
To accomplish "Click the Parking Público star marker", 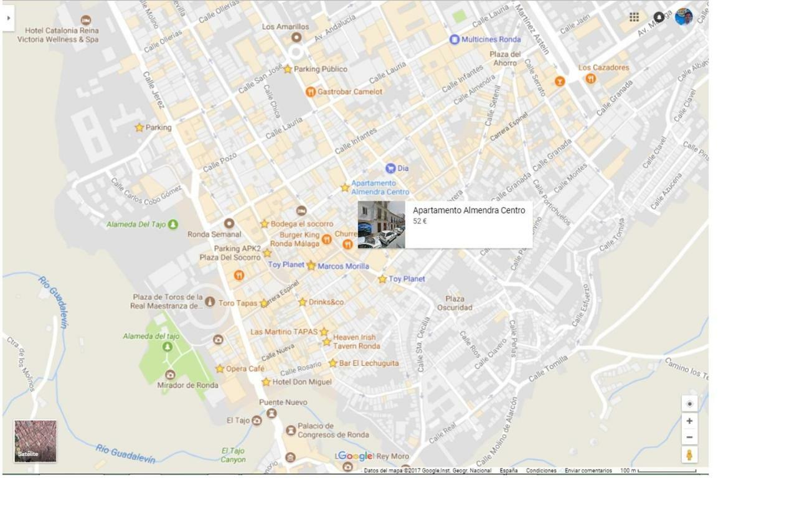I will 288,69.
